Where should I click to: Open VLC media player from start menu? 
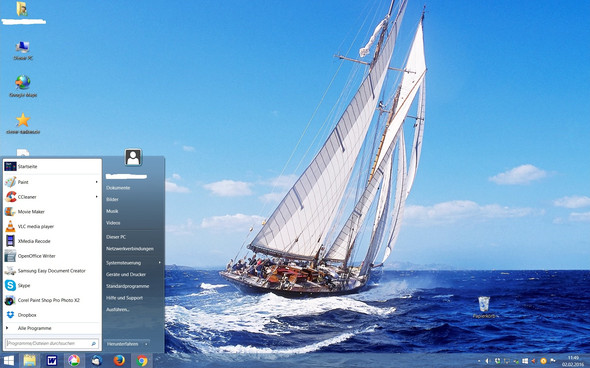[x=52, y=227]
